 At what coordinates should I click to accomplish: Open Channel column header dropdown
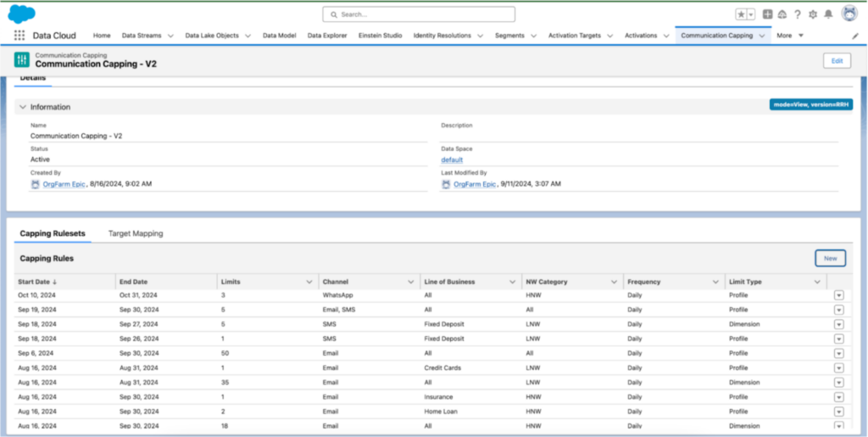point(411,282)
